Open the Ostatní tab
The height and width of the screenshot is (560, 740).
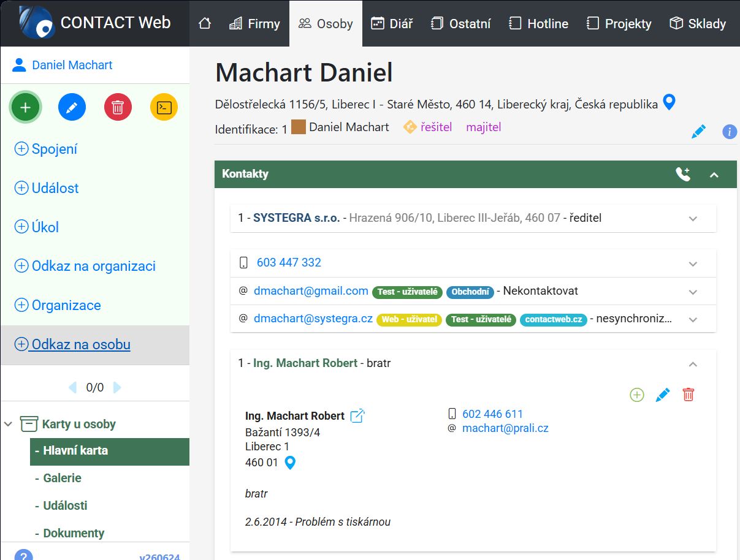coord(461,23)
